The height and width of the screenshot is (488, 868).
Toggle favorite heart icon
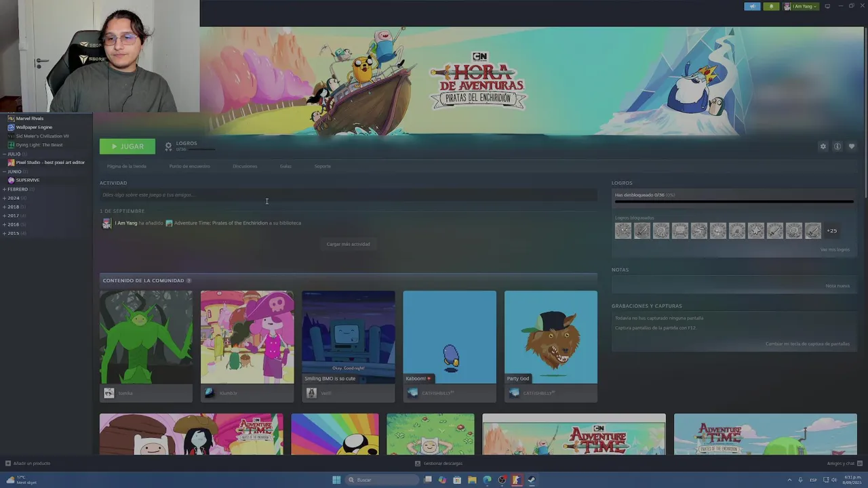click(x=852, y=146)
